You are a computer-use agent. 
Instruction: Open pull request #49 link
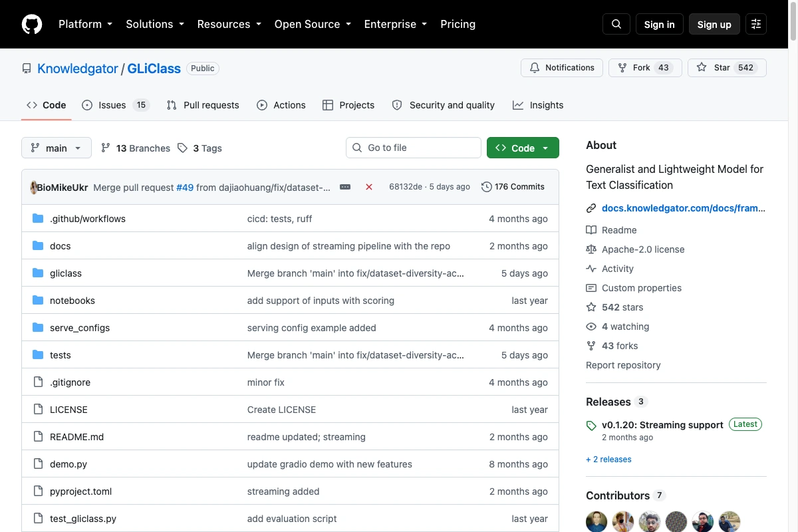(185, 188)
